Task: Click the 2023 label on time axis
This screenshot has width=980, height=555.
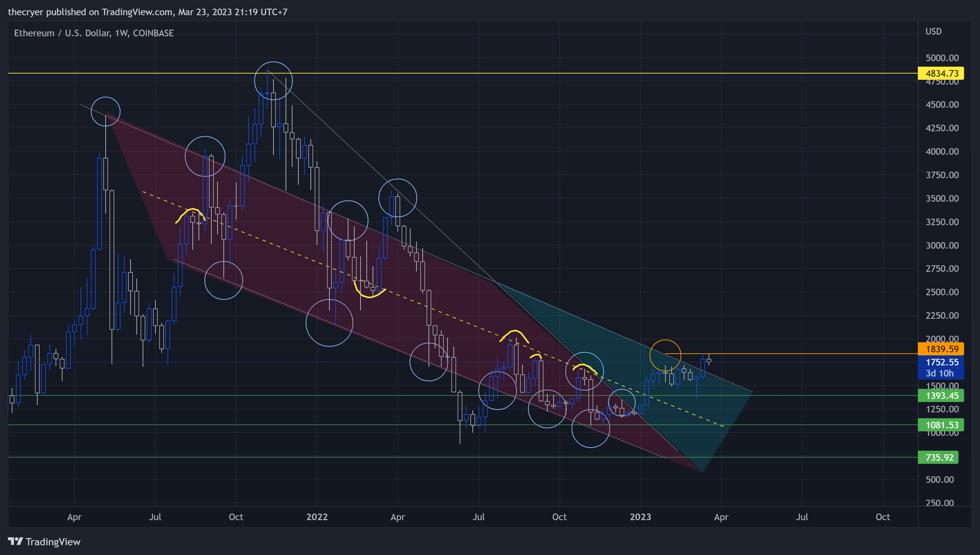Action: click(640, 517)
